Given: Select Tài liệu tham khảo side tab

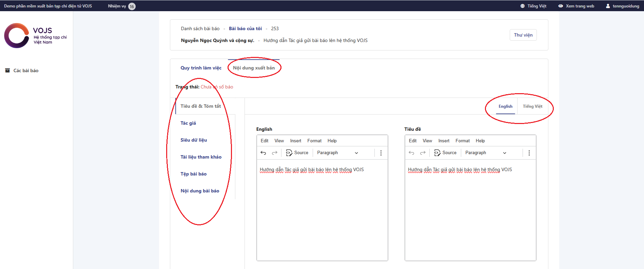Looking at the screenshot, I should pyautogui.click(x=201, y=157).
